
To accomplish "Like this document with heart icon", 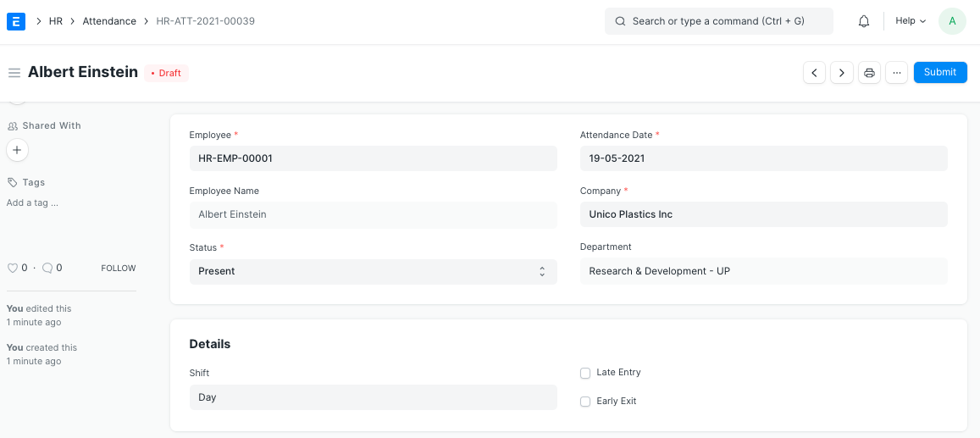I will [x=13, y=268].
